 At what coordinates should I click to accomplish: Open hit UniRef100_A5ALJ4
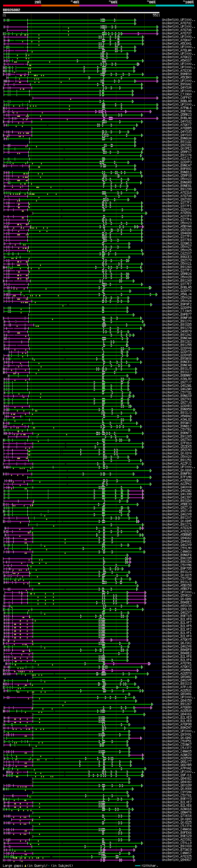click(177, 294)
